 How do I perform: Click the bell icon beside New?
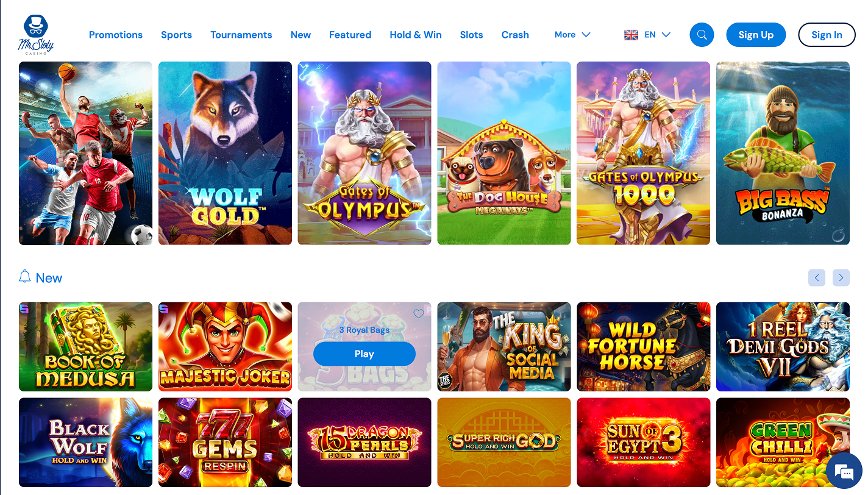pyautogui.click(x=25, y=277)
